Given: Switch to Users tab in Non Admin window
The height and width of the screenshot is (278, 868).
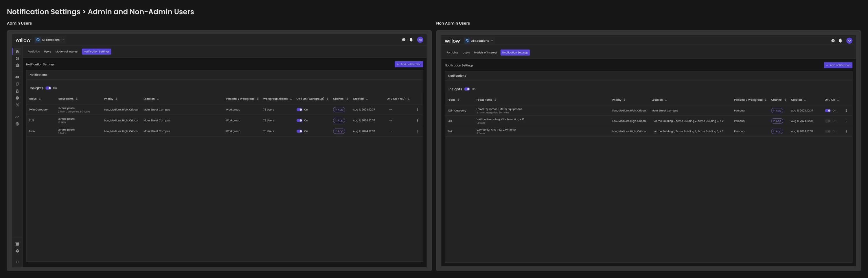Looking at the screenshot, I should point(466,53).
